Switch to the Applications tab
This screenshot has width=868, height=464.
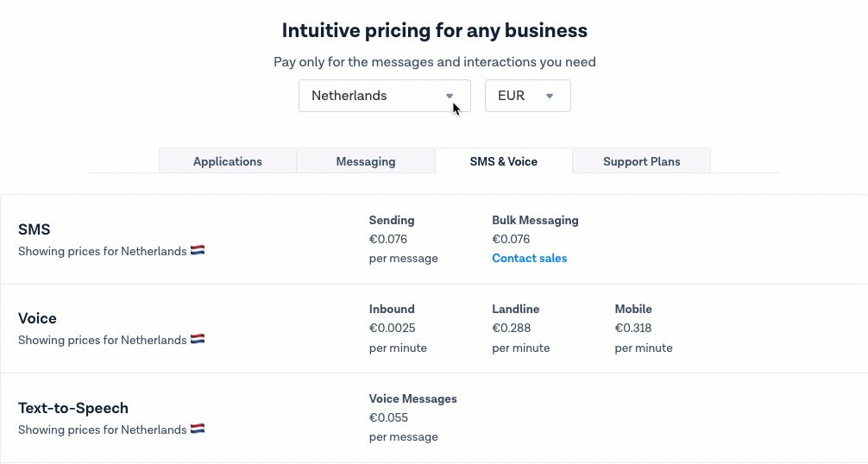click(x=228, y=161)
